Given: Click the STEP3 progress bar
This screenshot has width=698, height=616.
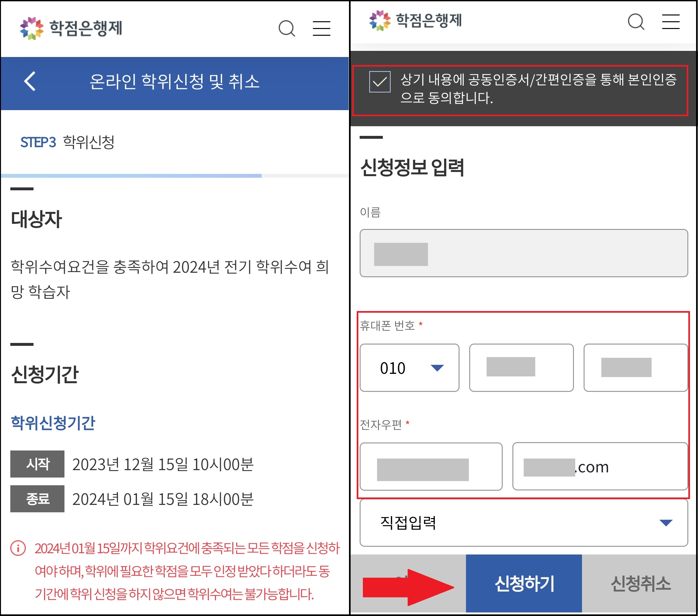Looking at the screenshot, I should pos(174,176).
